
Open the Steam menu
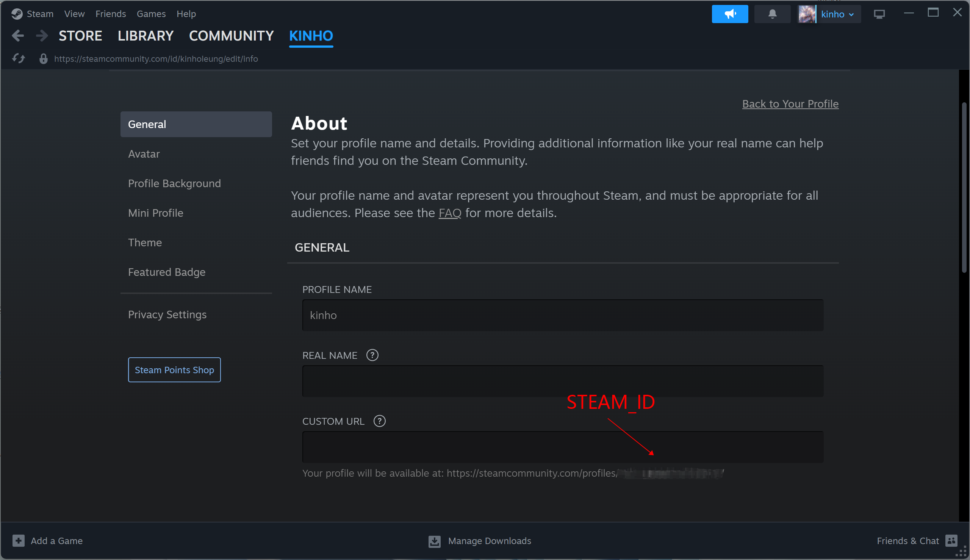[x=40, y=14]
